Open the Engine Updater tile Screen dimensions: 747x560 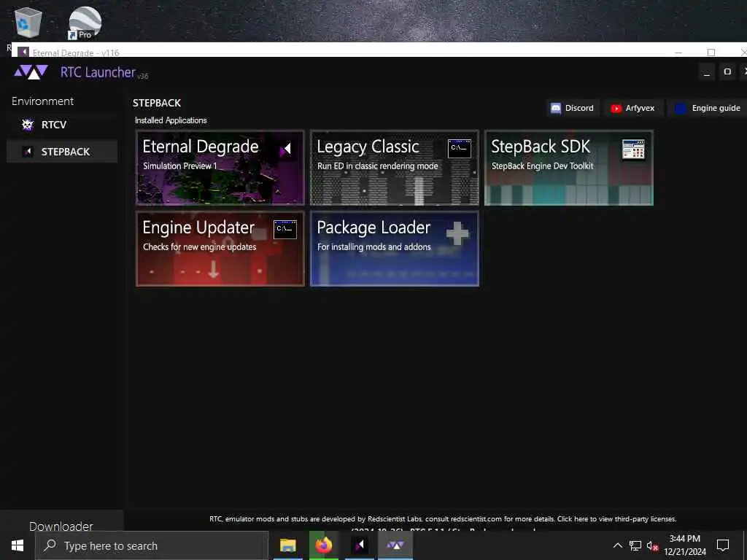pos(220,249)
